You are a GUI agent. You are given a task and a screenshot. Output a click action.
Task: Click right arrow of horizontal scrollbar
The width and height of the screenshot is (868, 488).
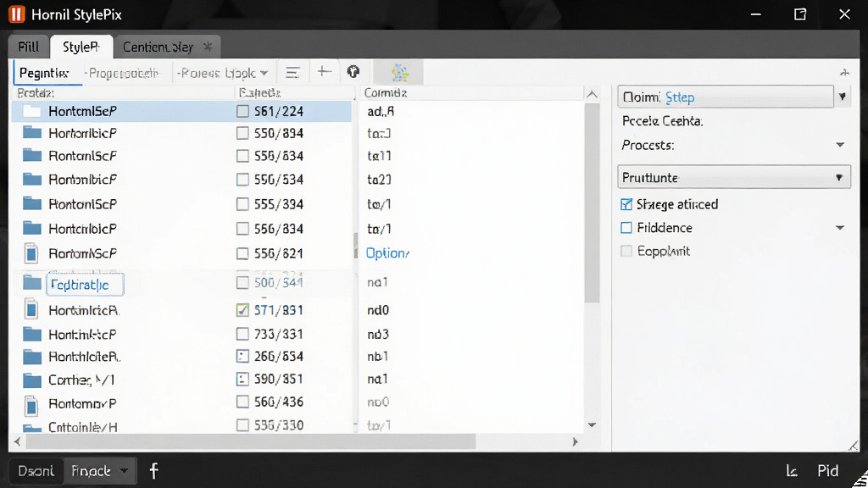click(x=576, y=441)
